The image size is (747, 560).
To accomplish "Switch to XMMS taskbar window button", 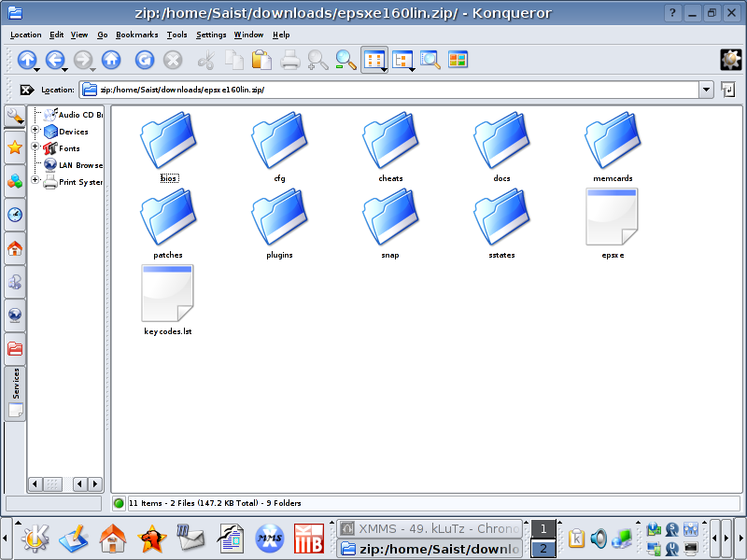I will point(429,529).
